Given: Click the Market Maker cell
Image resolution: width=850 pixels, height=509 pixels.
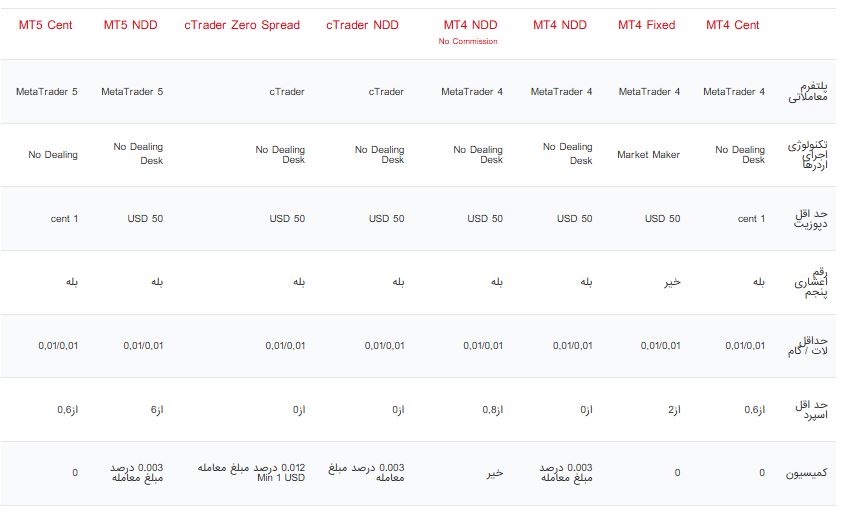Looking at the screenshot, I should coord(648,155).
